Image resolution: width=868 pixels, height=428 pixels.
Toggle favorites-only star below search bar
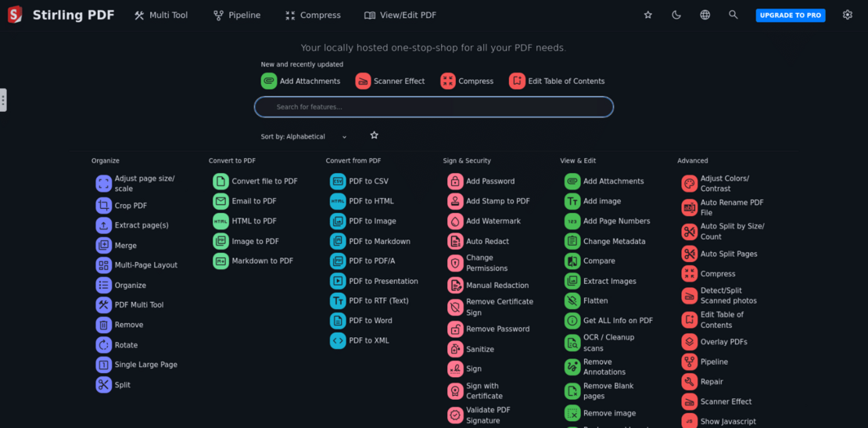tap(374, 135)
